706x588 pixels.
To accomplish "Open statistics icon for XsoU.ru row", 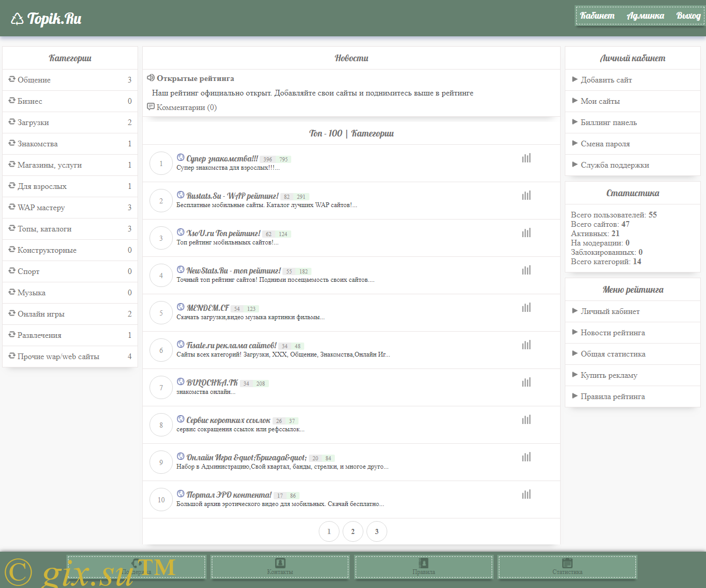I will (526, 233).
